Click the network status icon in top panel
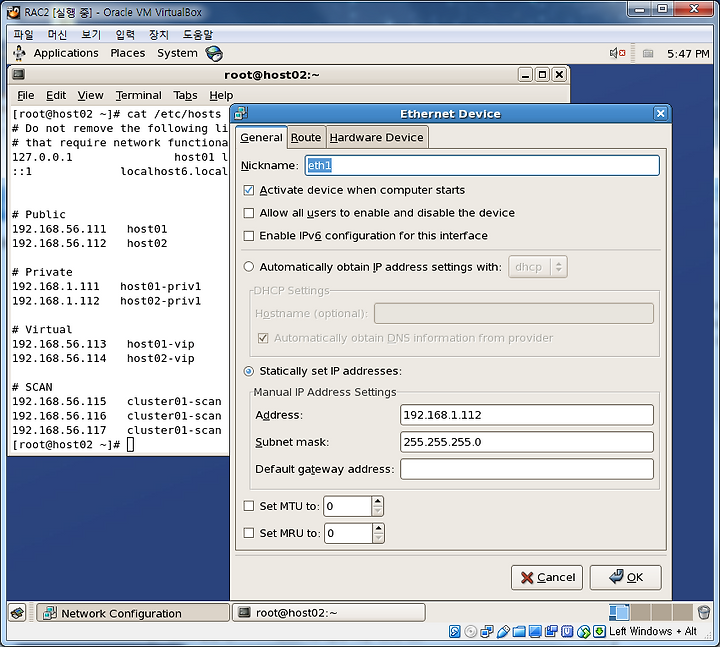Image resolution: width=720 pixels, height=647 pixels. point(648,54)
